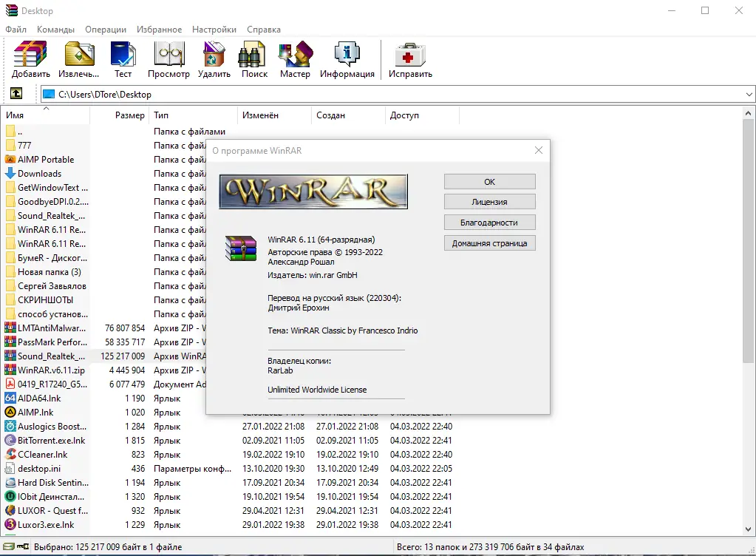756x556 pixels.
Task: Go up one folder level arrow icon
Action: point(16,94)
